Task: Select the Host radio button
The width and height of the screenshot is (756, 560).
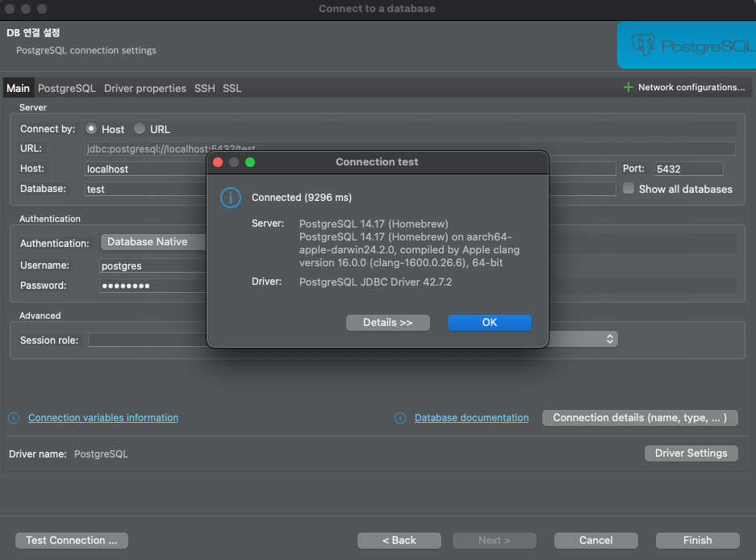Action: (90, 129)
